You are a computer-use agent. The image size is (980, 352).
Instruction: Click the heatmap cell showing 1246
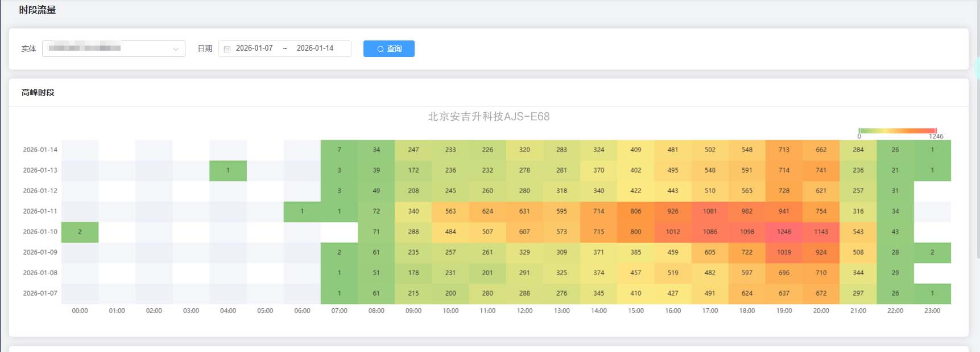coord(784,232)
